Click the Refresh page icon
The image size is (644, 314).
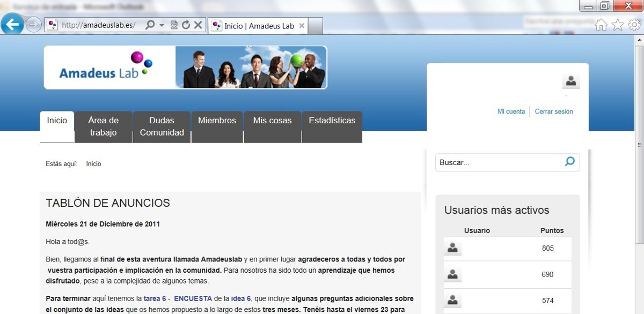(x=186, y=25)
